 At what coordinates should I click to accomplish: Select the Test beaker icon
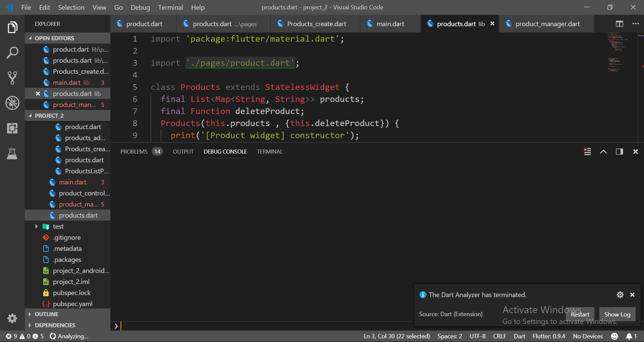(12, 153)
